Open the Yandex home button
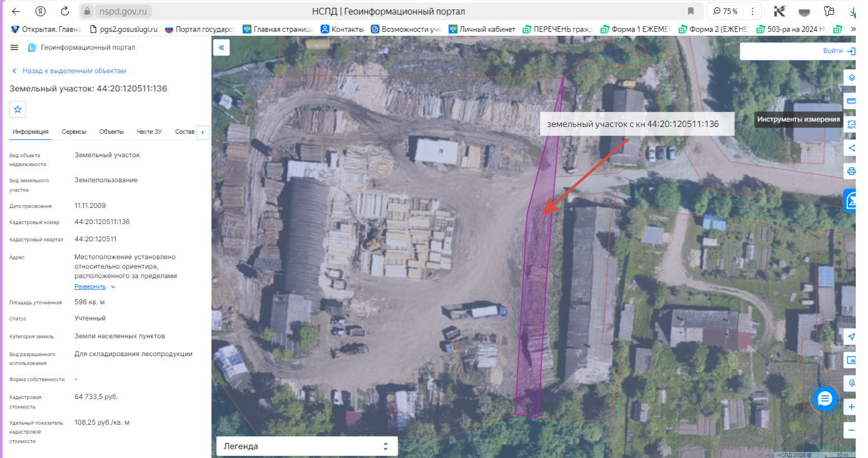 (x=40, y=11)
